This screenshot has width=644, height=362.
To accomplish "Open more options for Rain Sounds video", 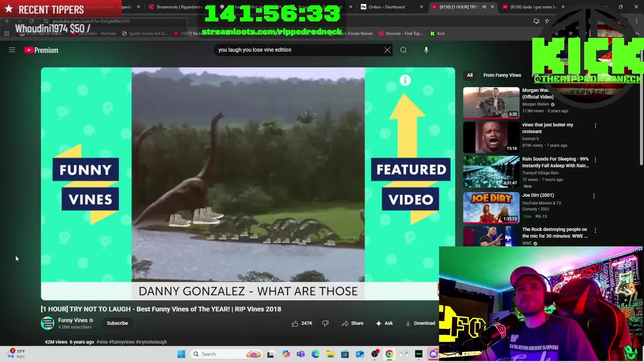I will 595,160.
